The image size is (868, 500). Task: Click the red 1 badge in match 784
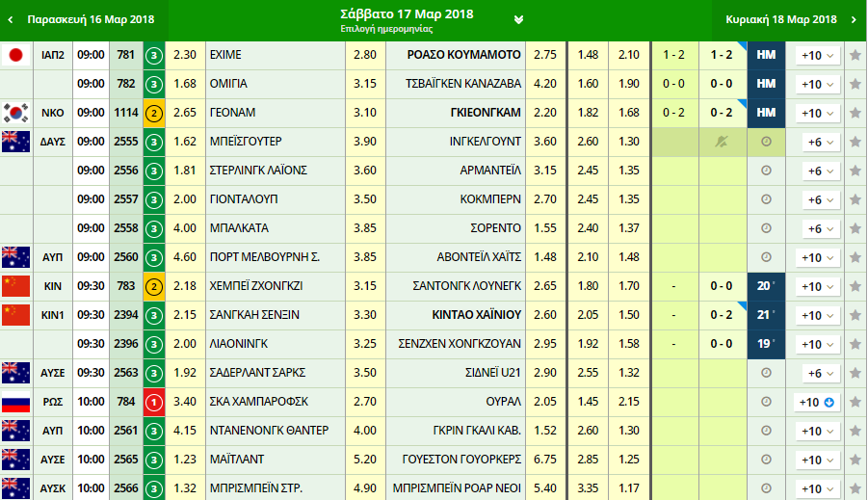(154, 402)
